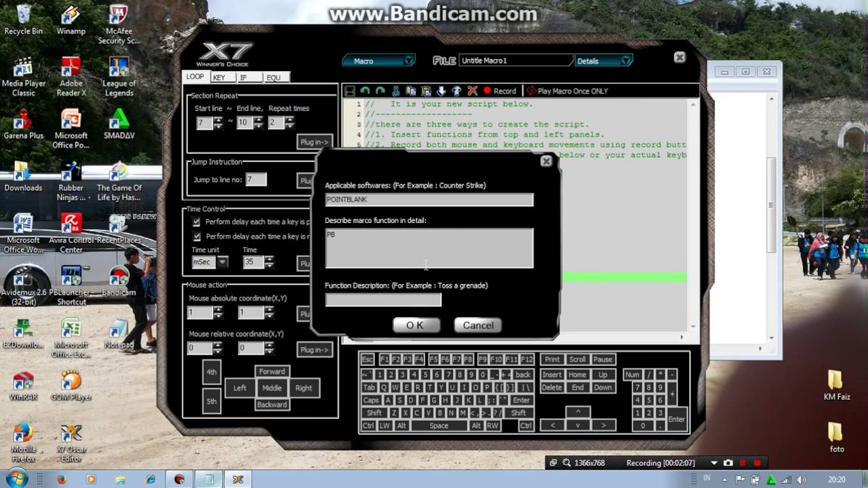Click Cancel button in macro details dialog
Screen dimensions: 868x488
tap(478, 325)
